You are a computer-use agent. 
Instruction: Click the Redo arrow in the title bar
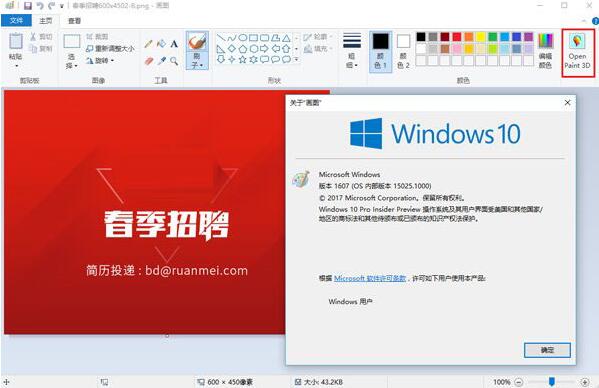51,6
